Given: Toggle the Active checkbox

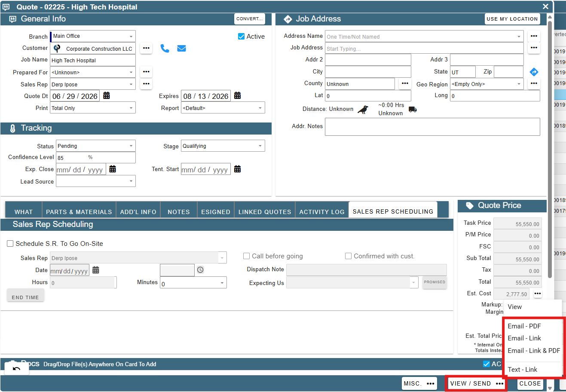Looking at the screenshot, I should (242, 37).
